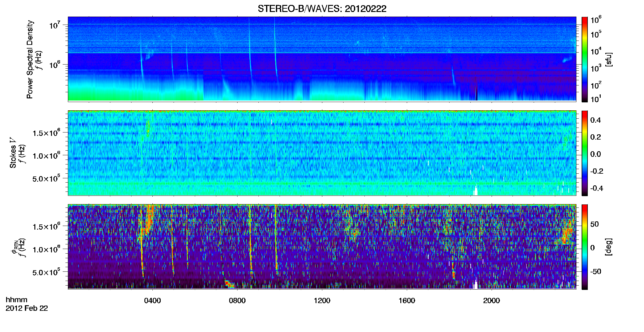Screen dimensions: 644x332
Task: Select the 0.2 label on Stokes colorbar
Action: (595, 137)
